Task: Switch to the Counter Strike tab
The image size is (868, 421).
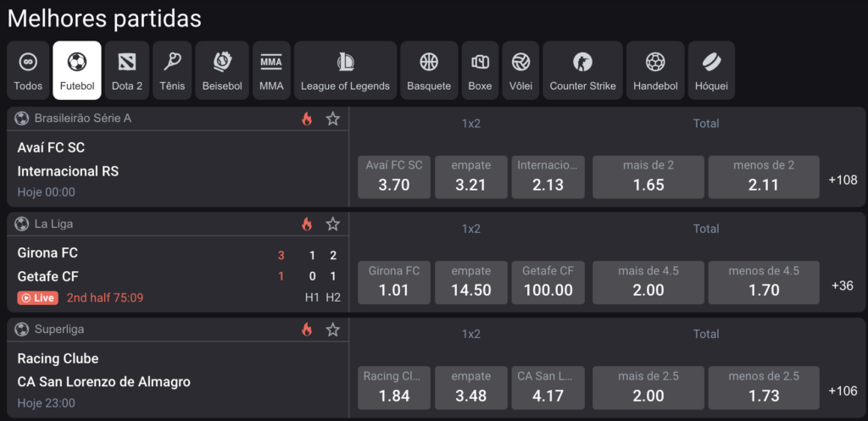Action: point(582,70)
